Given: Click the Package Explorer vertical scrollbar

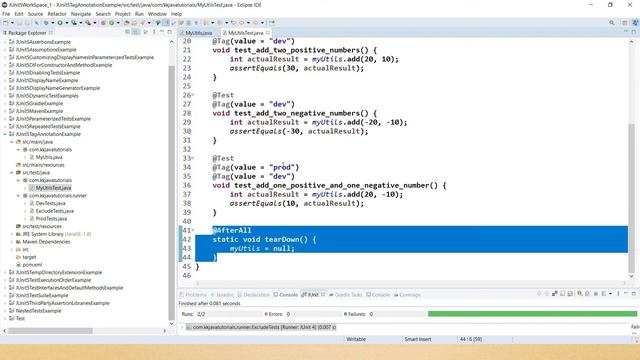Looking at the screenshot, I should click(171, 192).
